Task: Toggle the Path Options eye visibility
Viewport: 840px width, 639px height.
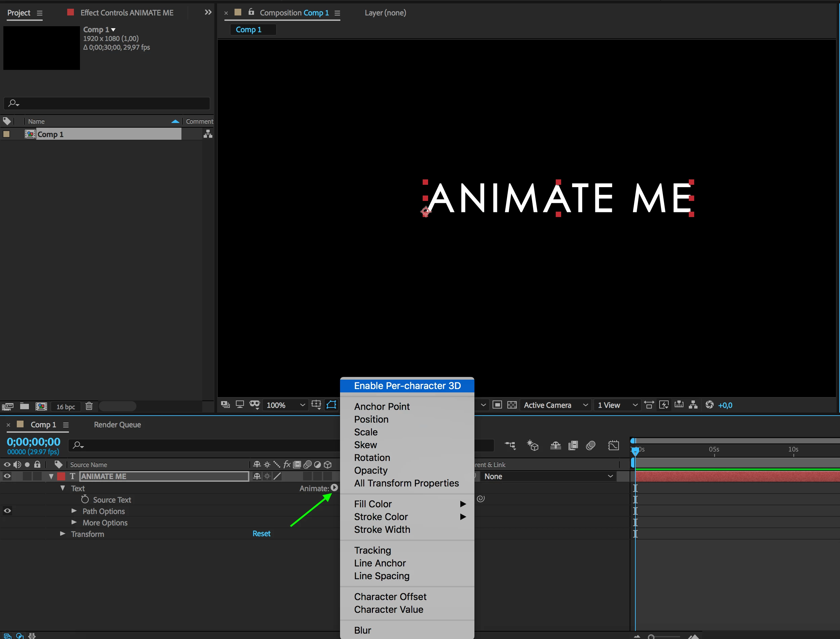Action: (7, 511)
